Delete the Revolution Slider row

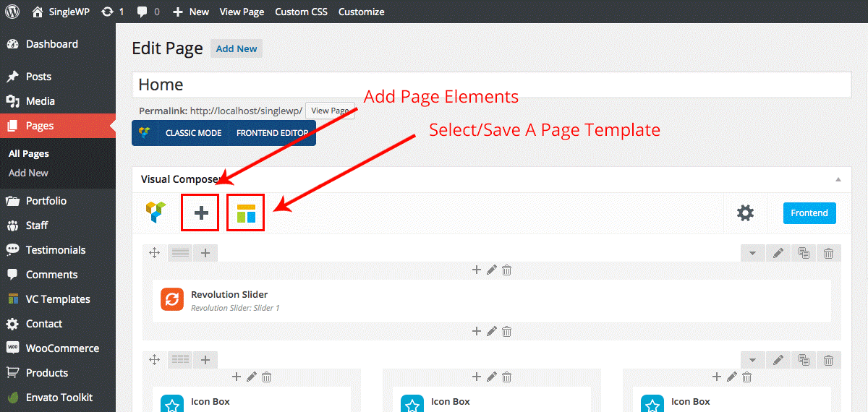pos(829,253)
